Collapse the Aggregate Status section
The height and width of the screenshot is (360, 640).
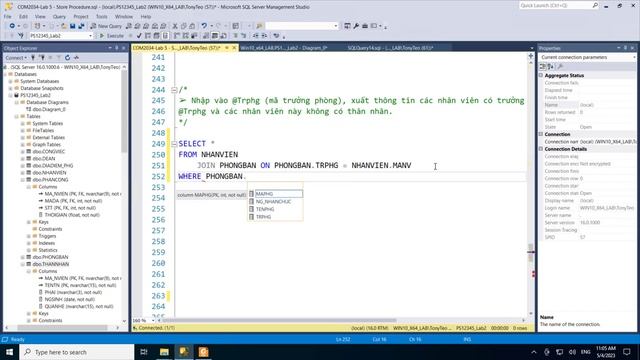click(x=541, y=76)
